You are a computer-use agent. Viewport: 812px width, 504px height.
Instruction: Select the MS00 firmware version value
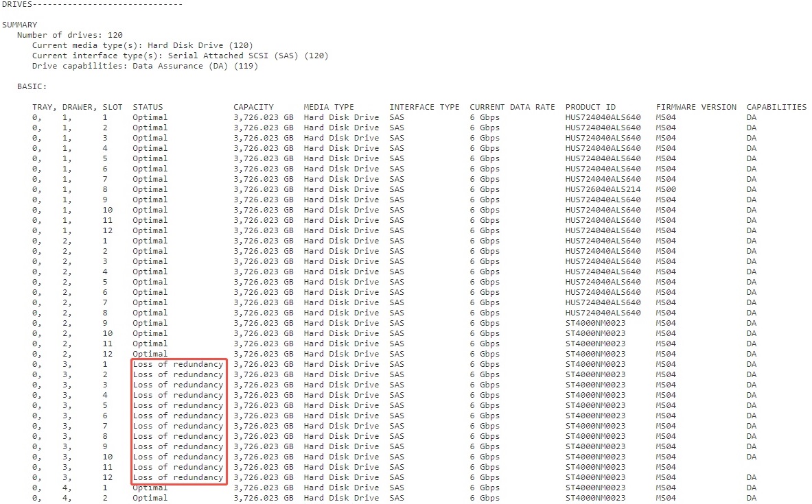point(666,189)
